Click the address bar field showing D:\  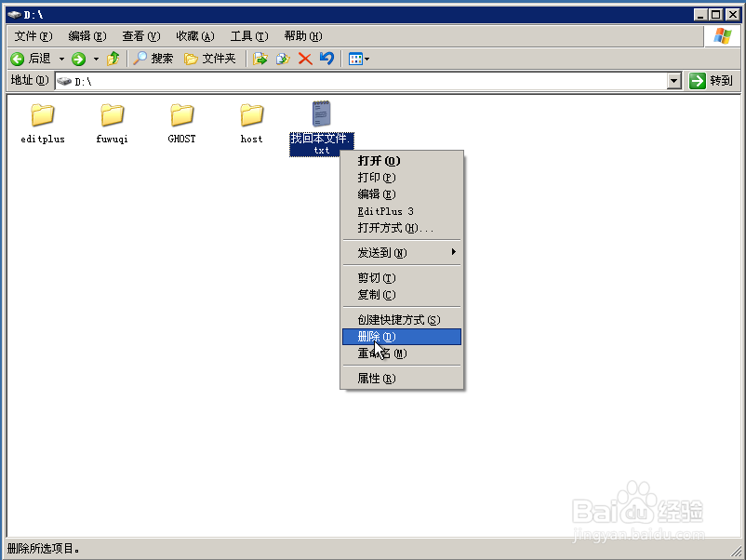click(361, 81)
